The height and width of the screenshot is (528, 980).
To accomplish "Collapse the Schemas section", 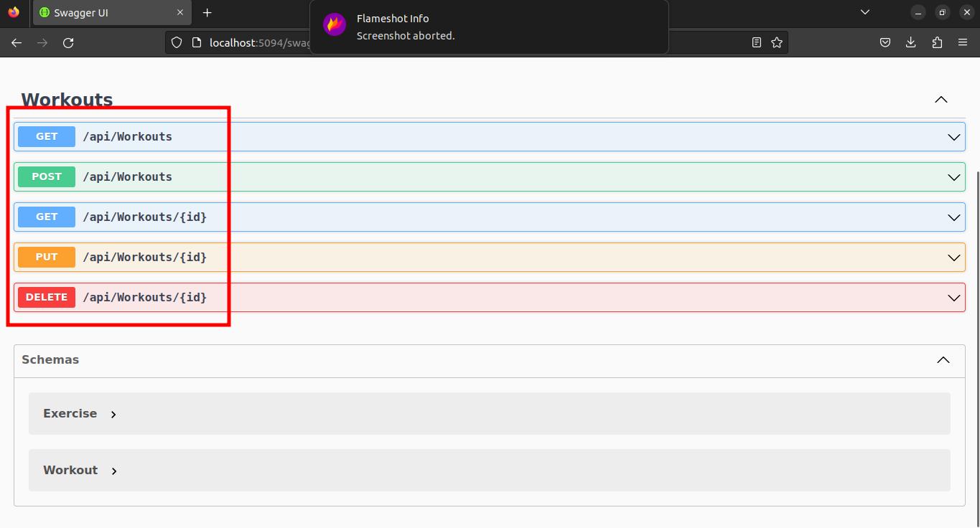I will pos(943,360).
